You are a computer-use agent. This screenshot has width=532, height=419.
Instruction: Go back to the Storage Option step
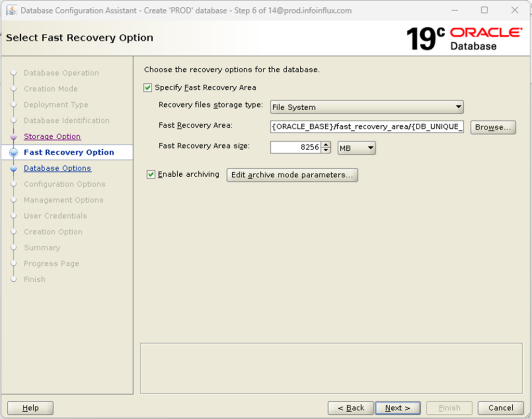click(52, 136)
